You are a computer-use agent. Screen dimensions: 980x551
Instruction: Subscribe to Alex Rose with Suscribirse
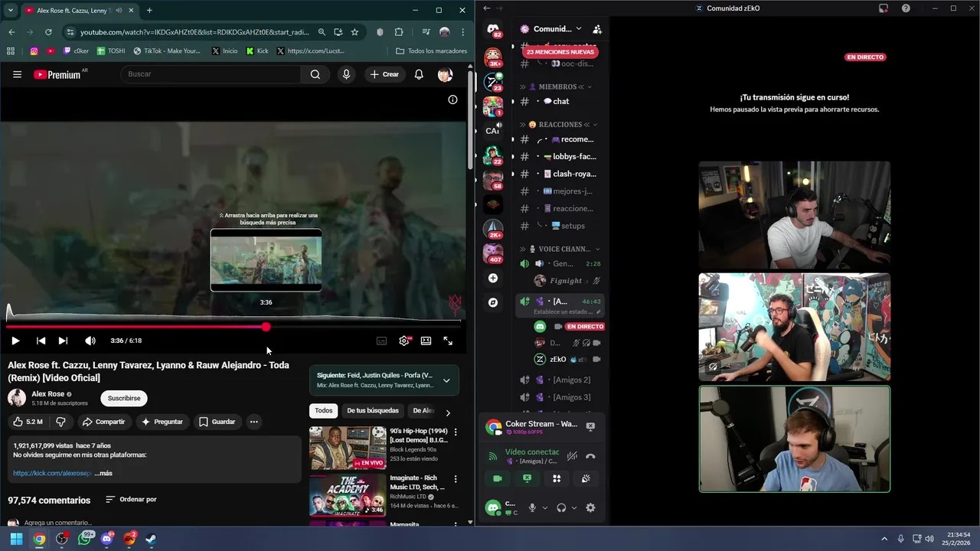[x=124, y=398]
